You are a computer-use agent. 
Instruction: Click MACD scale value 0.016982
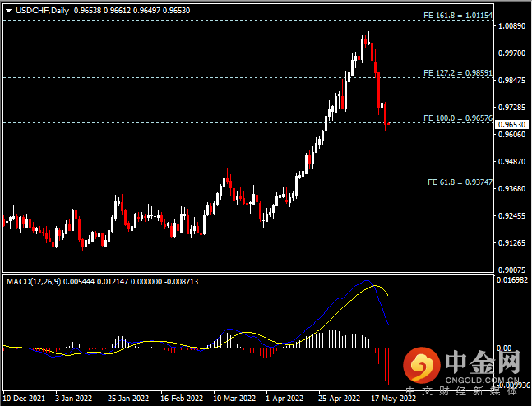coord(512,279)
